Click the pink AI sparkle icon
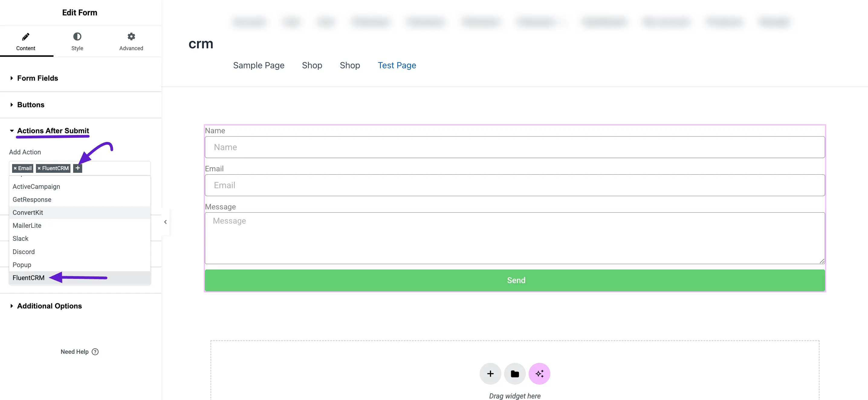This screenshot has height=400, width=868. (x=539, y=373)
